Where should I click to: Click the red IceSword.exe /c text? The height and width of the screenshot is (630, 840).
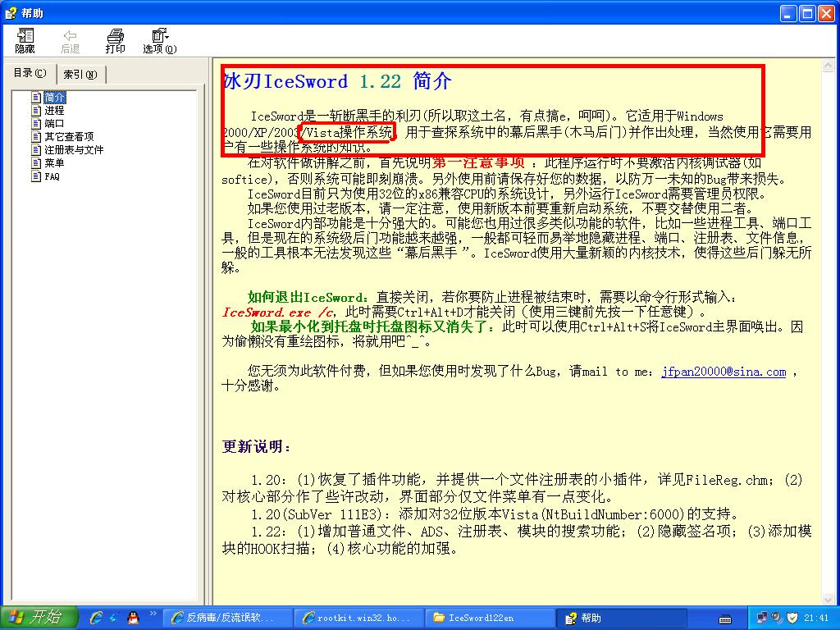(x=278, y=312)
